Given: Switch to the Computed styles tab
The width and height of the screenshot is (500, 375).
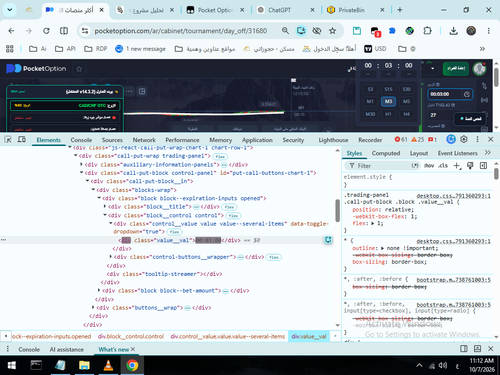Looking at the screenshot, I should coord(386,153).
